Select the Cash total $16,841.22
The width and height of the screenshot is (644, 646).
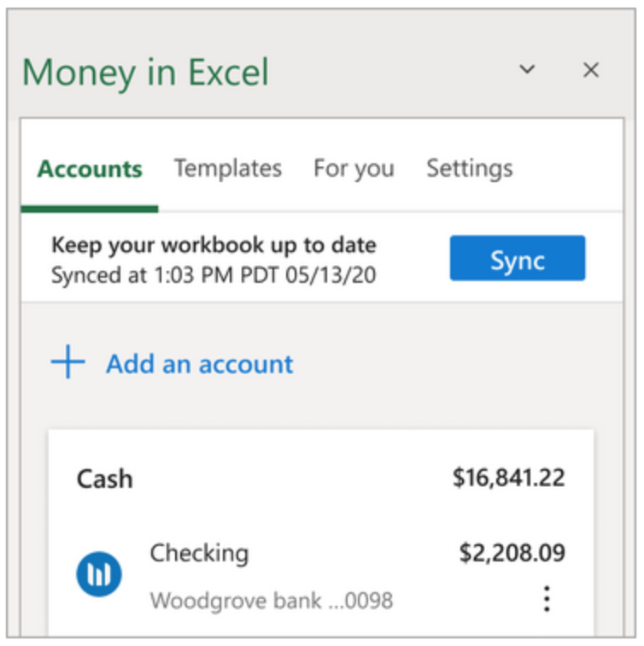508,478
